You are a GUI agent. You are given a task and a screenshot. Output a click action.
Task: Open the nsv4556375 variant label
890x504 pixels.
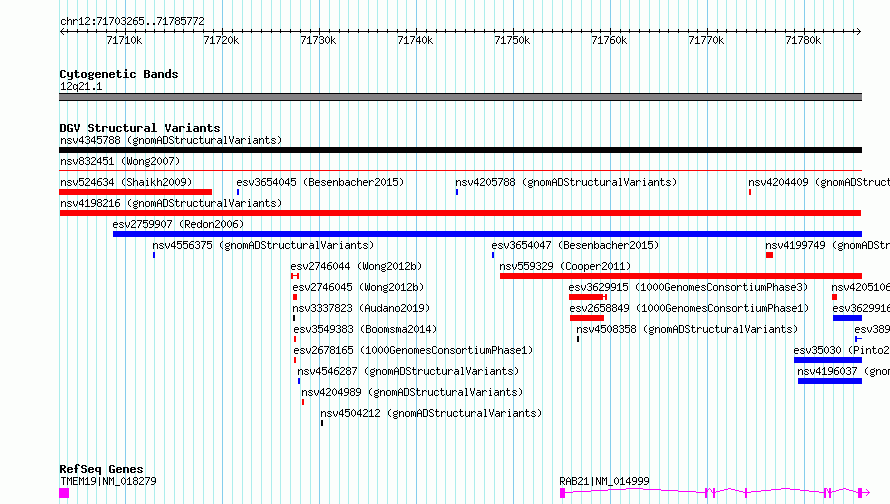263,245
